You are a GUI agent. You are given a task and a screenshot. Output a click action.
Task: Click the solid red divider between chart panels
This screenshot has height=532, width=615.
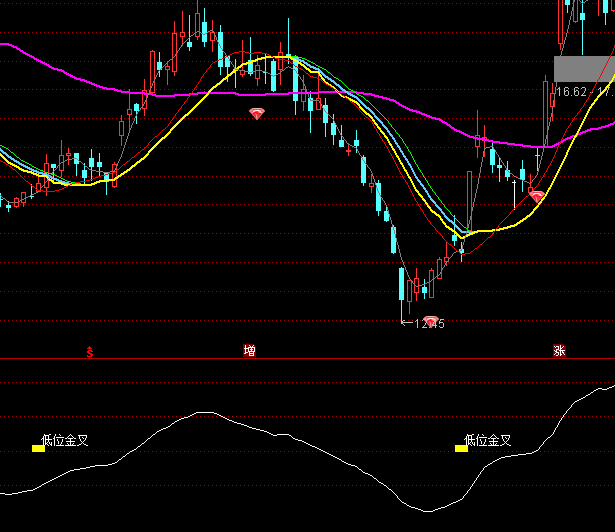click(x=300, y=358)
